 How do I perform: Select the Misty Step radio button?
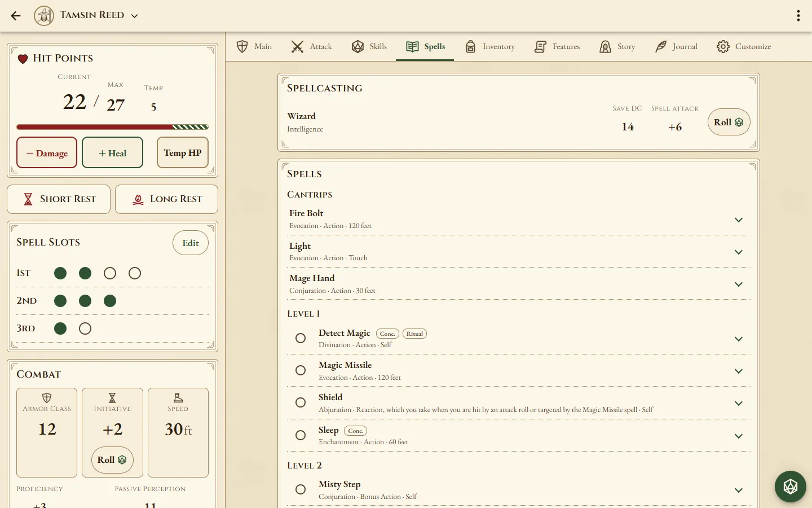301,489
